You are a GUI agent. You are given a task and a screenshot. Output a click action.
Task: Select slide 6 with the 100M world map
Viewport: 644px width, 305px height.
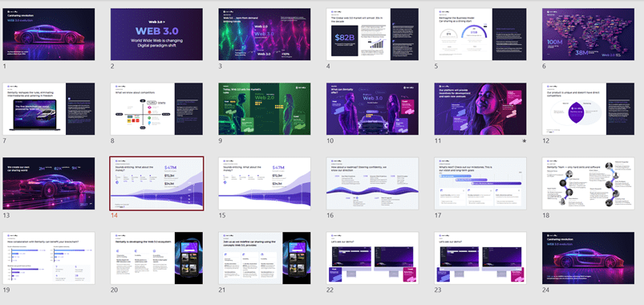coord(588,35)
